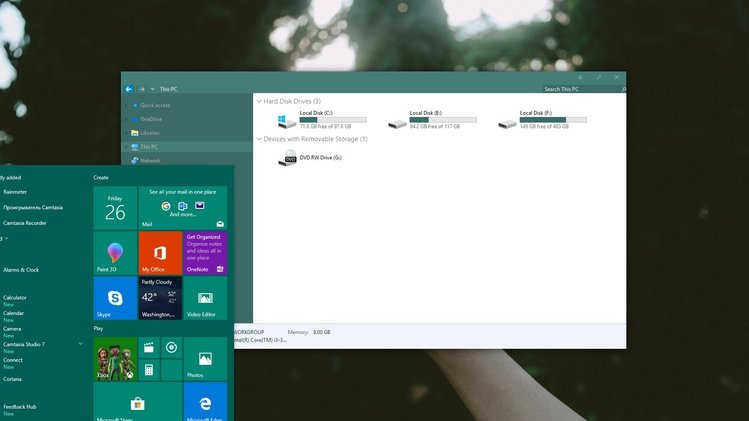Select Libraries in navigation pane
This screenshot has height=421, width=749.
pos(150,133)
